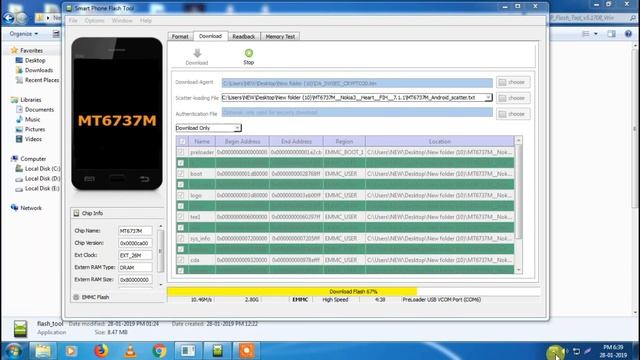The width and height of the screenshot is (640, 360).
Task: Toggle the boot partition checkbox
Action: [x=181, y=173]
